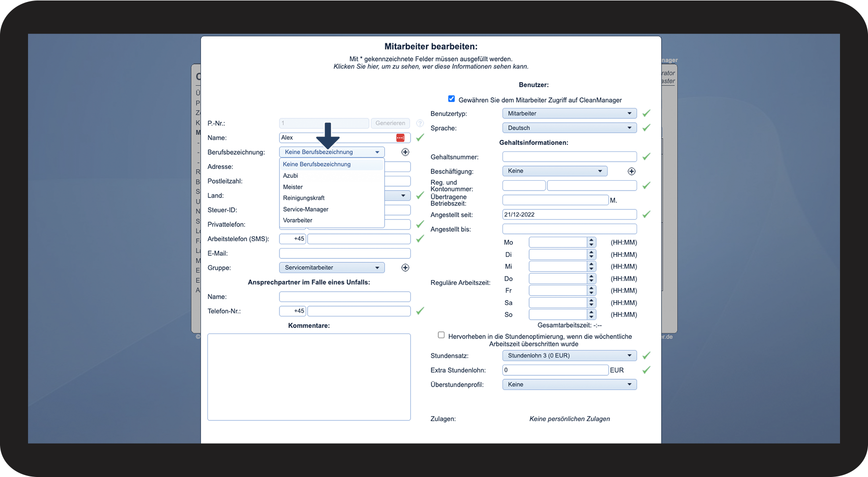
Task: Click help question mark beside Generieren
Action: 420,123
